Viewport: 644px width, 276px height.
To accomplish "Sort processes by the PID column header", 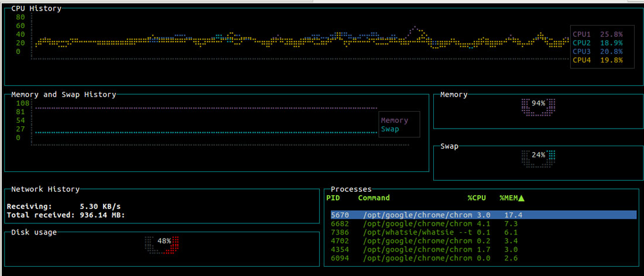I will pos(333,198).
